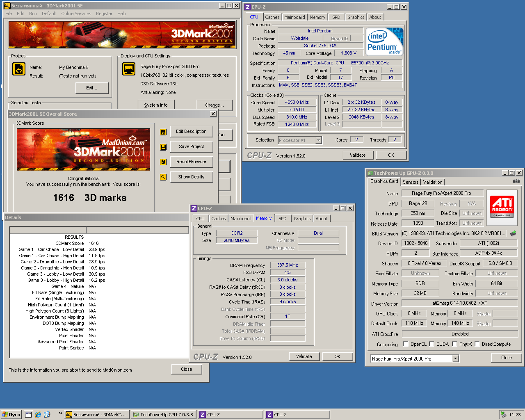The image size is (525, 420).
Task: Click the System Info button
Action: (x=156, y=105)
